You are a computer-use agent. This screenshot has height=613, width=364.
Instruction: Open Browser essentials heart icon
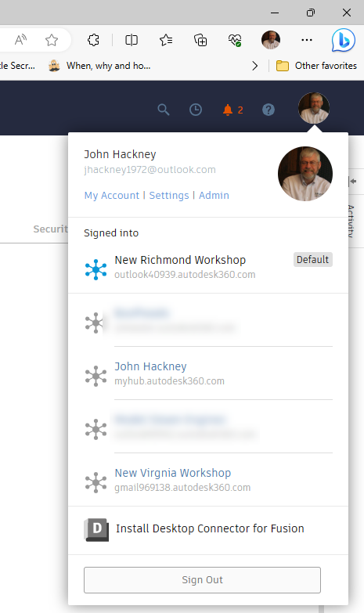(x=235, y=40)
